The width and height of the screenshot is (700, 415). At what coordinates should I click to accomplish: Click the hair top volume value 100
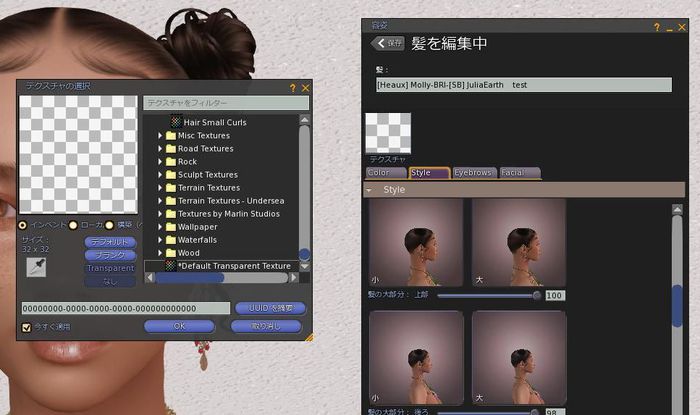tap(554, 295)
